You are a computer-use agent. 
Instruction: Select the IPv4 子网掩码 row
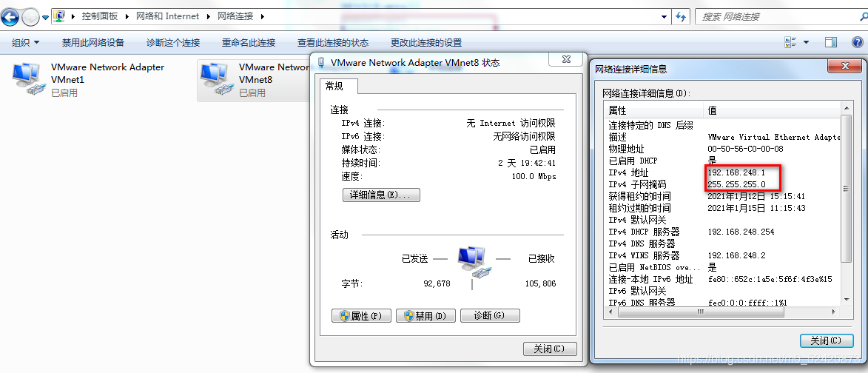(722, 184)
